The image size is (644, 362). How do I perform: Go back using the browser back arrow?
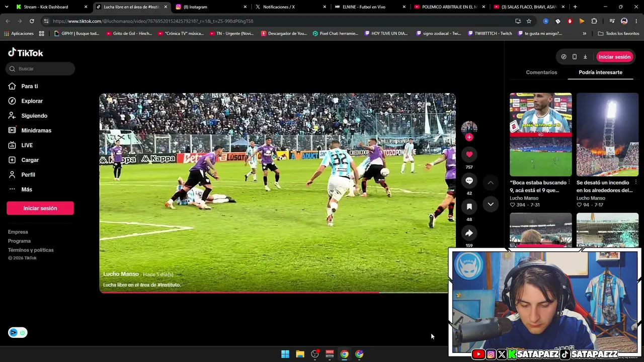pos(8,21)
